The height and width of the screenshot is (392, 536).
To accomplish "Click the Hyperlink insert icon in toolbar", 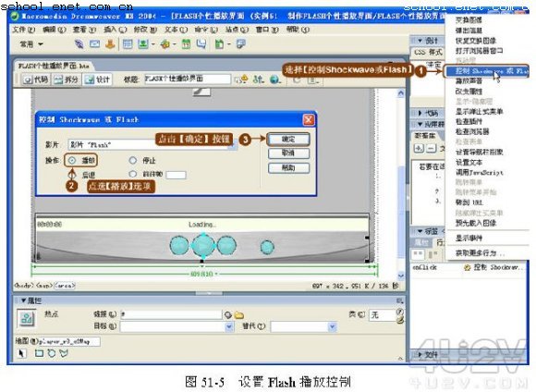I will point(79,44).
